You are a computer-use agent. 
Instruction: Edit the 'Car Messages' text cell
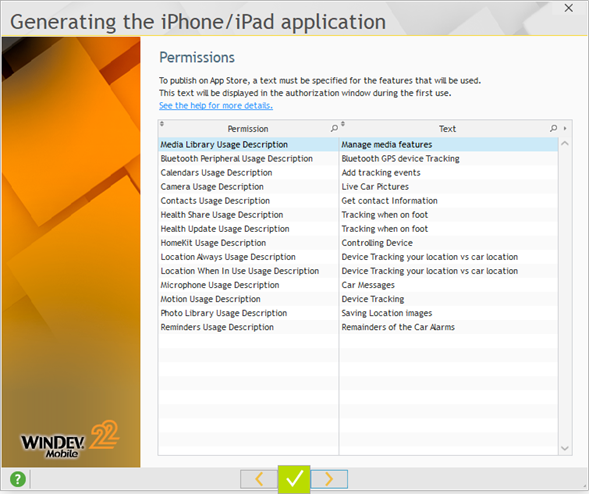pos(449,285)
